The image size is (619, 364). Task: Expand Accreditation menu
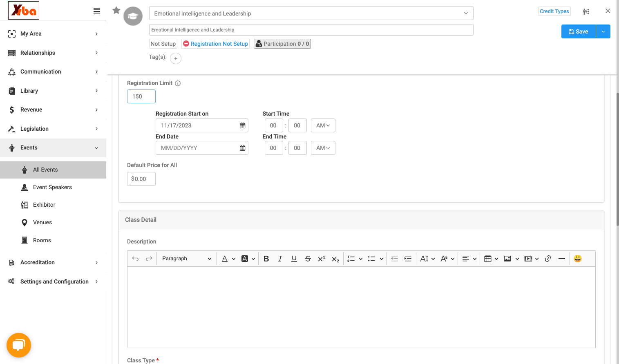(53, 262)
